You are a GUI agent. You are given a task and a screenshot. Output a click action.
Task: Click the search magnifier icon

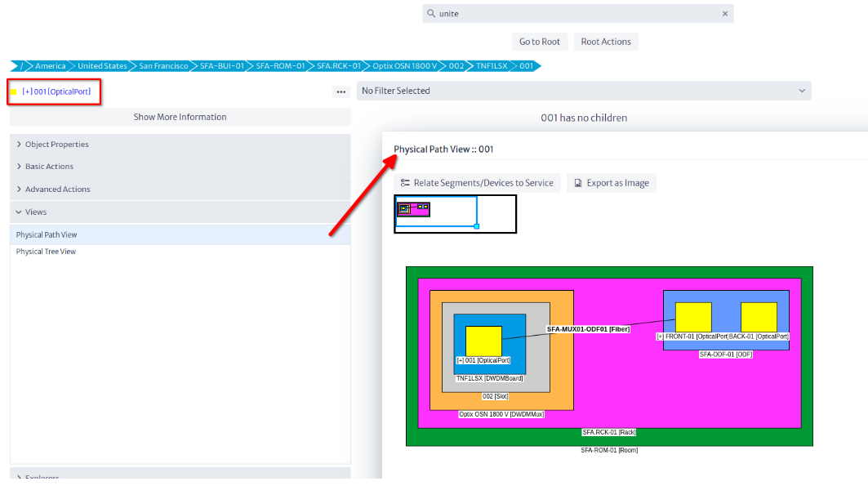(x=431, y=14)
